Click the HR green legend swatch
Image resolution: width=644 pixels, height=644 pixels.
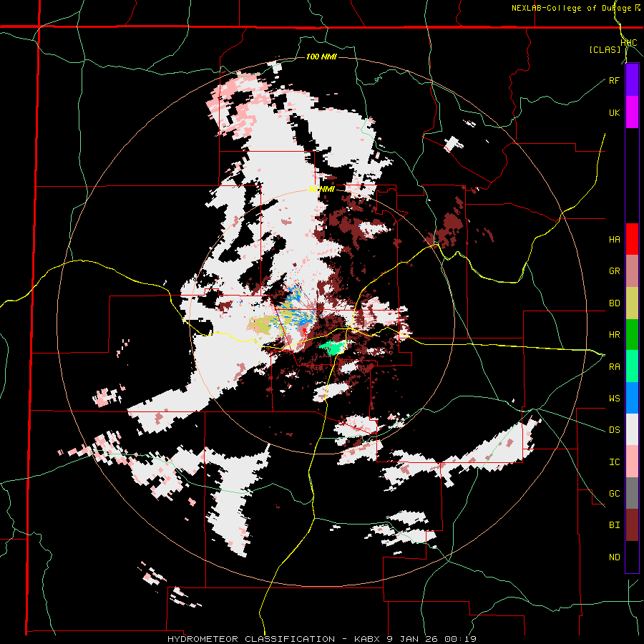tap(632, 335)
